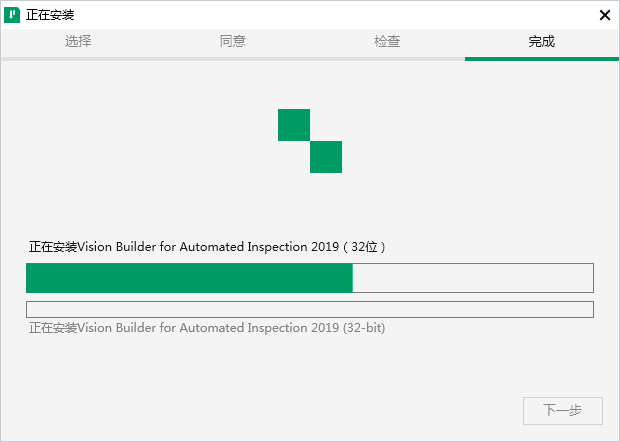Click the green underline beneath 完成 tab
This screenshot has height=442, width=620.
click(x=542, y=58)
